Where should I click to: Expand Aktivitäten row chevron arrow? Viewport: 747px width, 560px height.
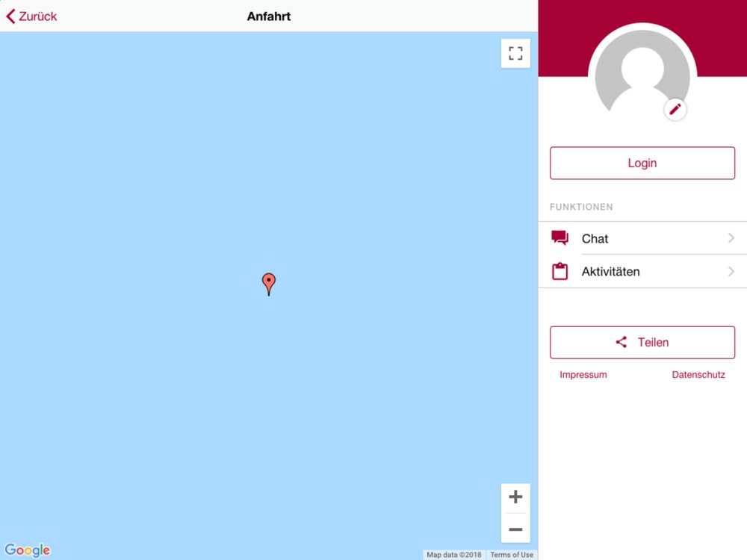coord(731,272)
